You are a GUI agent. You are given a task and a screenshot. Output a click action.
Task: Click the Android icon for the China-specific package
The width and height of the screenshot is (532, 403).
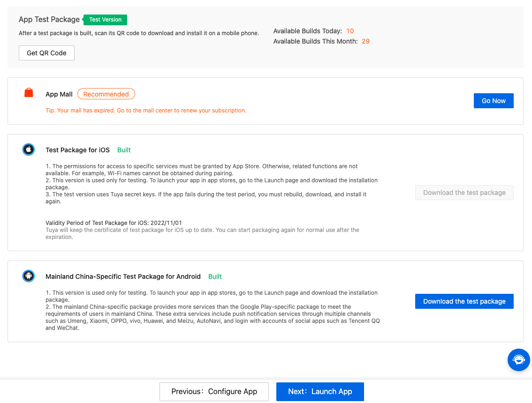click(x=29, y=276)
